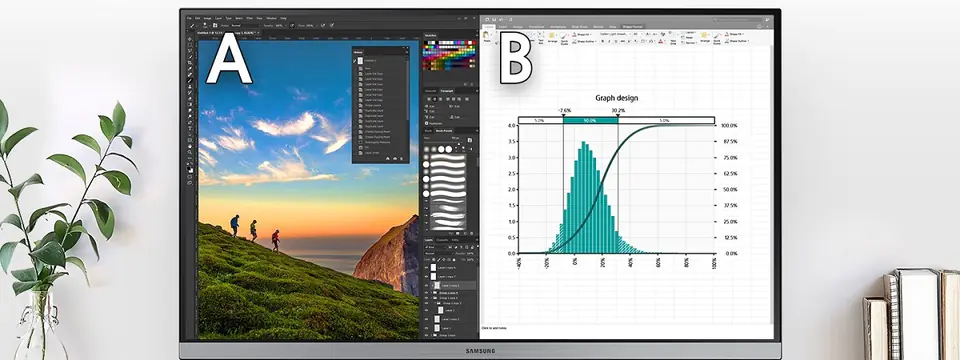Open the Filter menu in Photoshop
This screenshot has height=360, width=960.
[249, 18]
